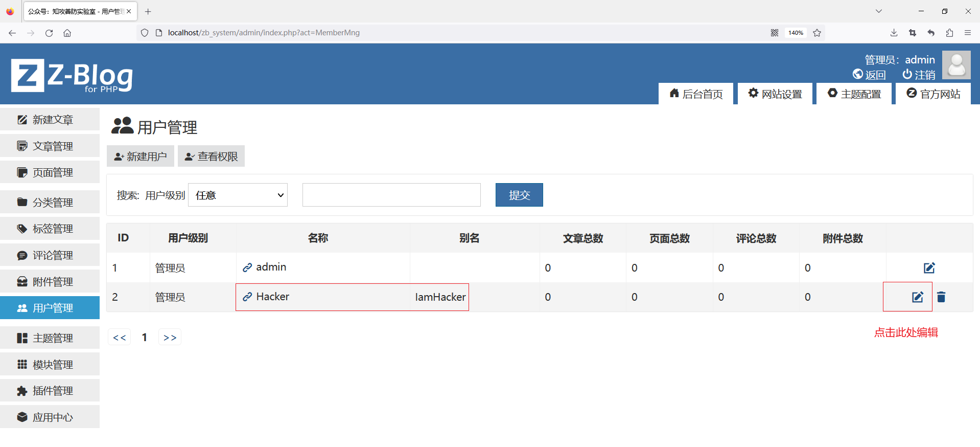Submit search with 提交 button
Image resolution: width=980 pixels, height=447 pixels.
pos(519,195)
